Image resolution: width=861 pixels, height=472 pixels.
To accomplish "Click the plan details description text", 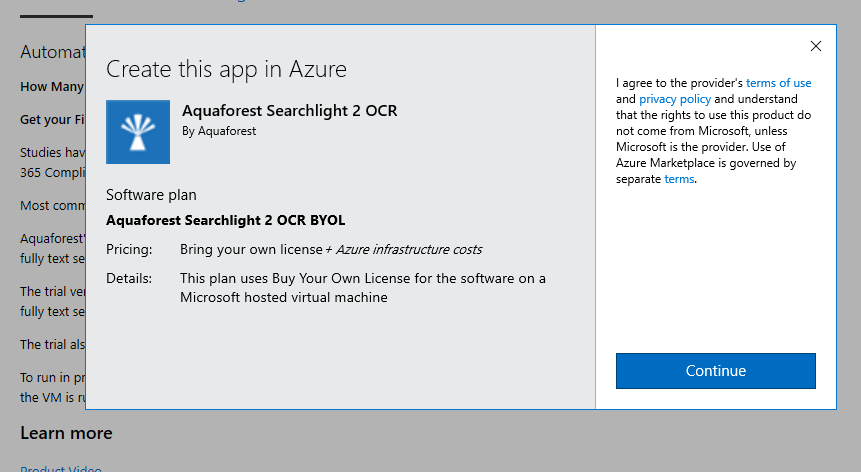I will 362,288.
